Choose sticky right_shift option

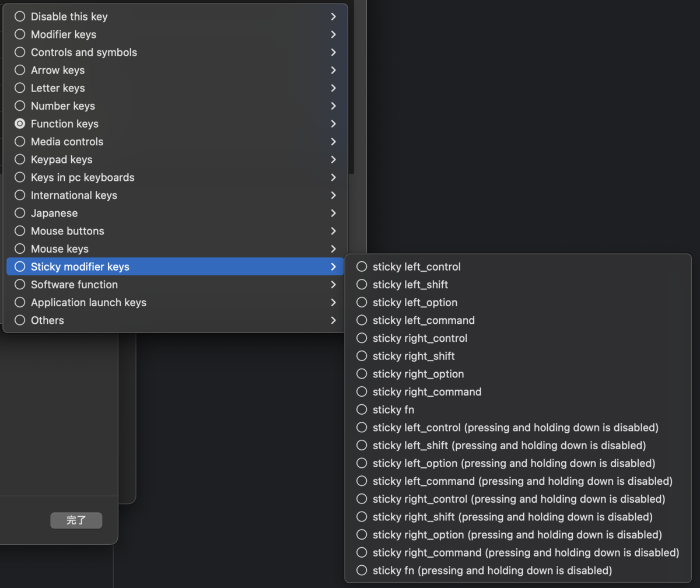point(414,356)
